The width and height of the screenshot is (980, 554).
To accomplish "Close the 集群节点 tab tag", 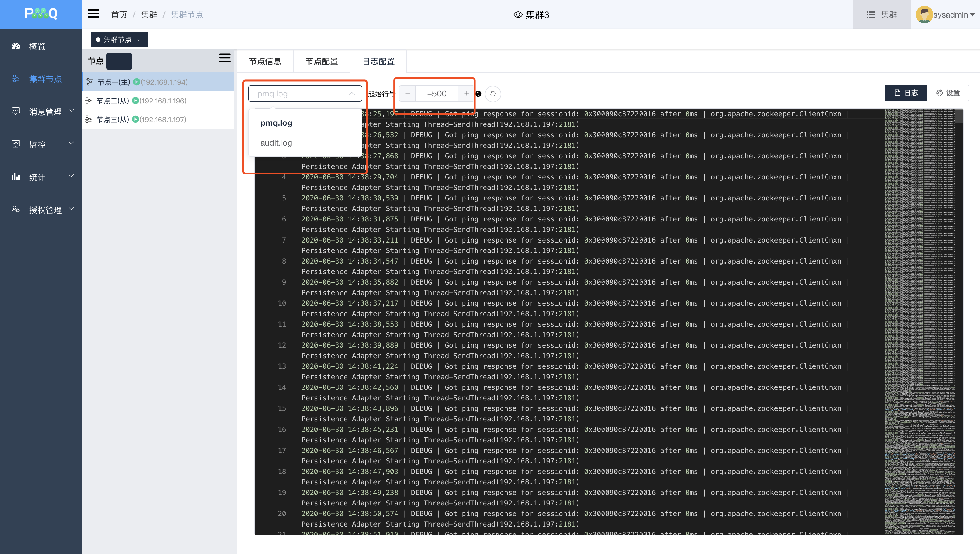I will pos(138,40).
